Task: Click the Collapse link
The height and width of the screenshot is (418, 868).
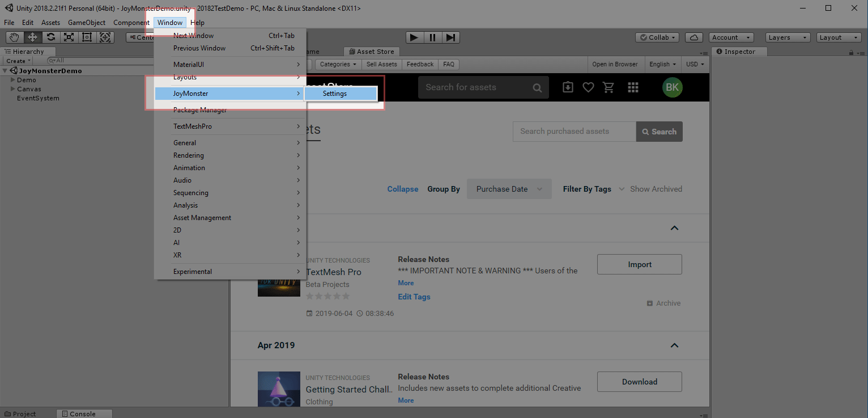Action: coord(403,189)
